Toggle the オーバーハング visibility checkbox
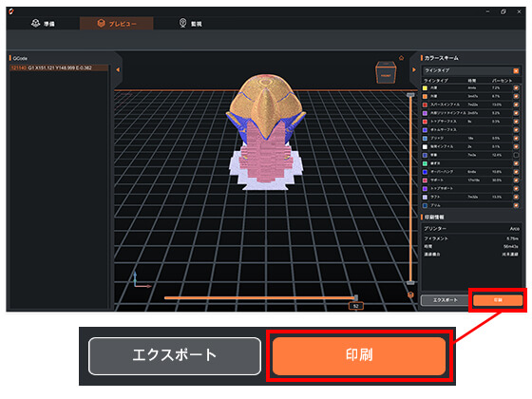This screenshot has height=399, width=532. (x=516, y=172)
